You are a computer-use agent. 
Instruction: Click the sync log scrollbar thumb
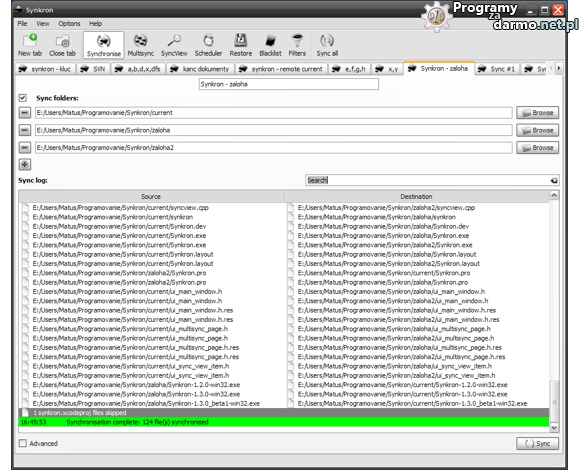coord(554,401)
